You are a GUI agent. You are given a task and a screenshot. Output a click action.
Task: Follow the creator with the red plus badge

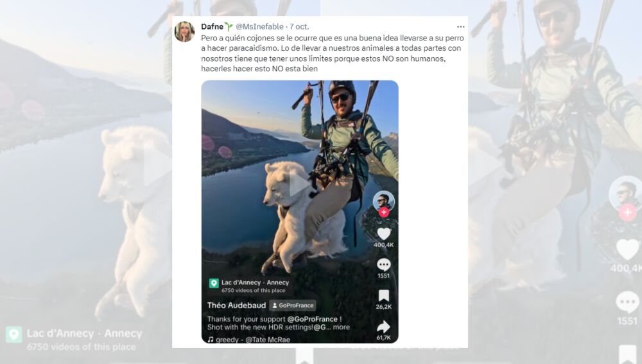point(384,212)
